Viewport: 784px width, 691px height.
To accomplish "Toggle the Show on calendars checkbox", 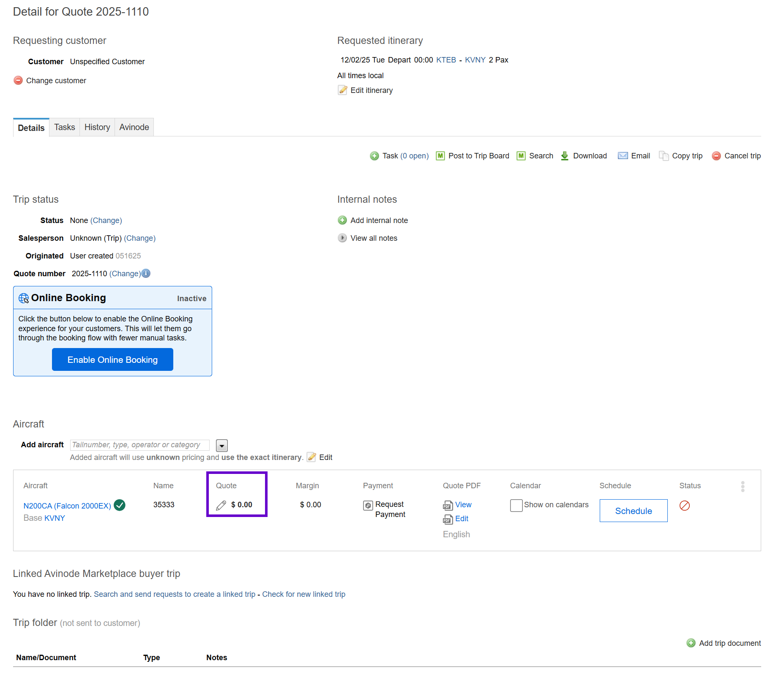I will 516,505.
